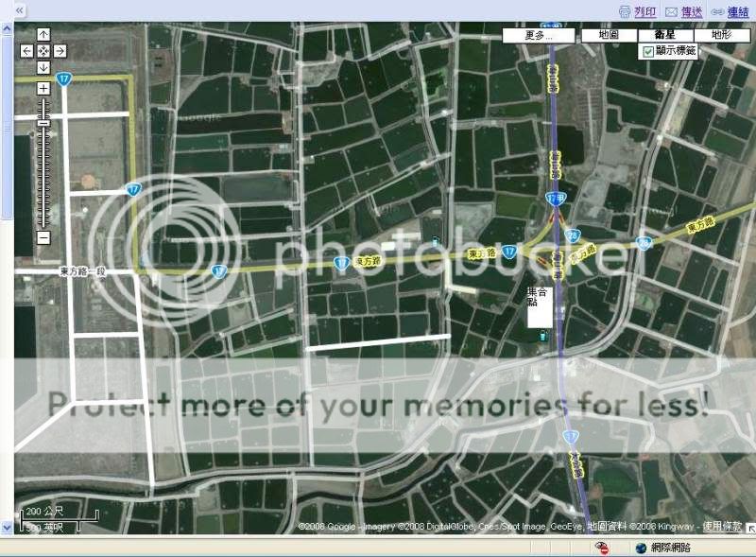Pan the map down with the arrow
756x557 pixels.
point(43,67)
